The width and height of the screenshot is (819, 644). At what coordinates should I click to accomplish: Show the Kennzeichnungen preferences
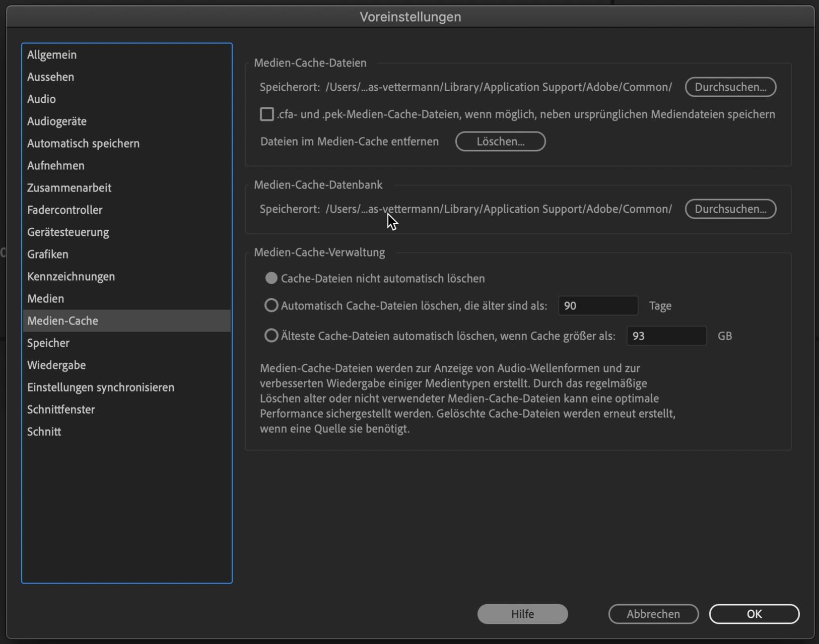tap(71, 276)
